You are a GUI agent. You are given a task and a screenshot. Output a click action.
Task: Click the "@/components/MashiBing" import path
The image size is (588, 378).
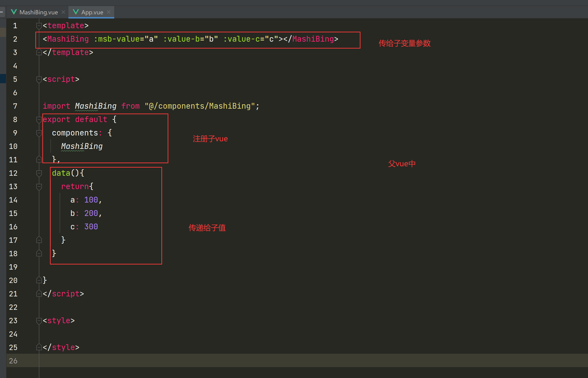point(200,106)
